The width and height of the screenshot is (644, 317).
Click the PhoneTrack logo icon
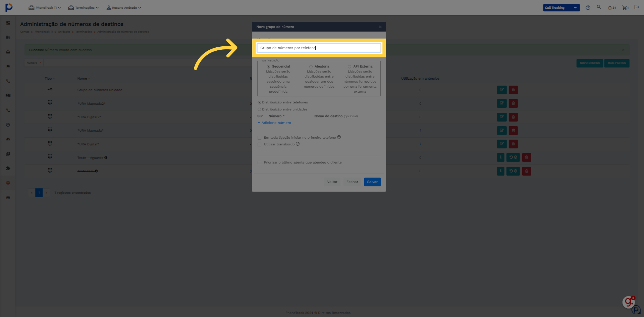click(9, 7)
